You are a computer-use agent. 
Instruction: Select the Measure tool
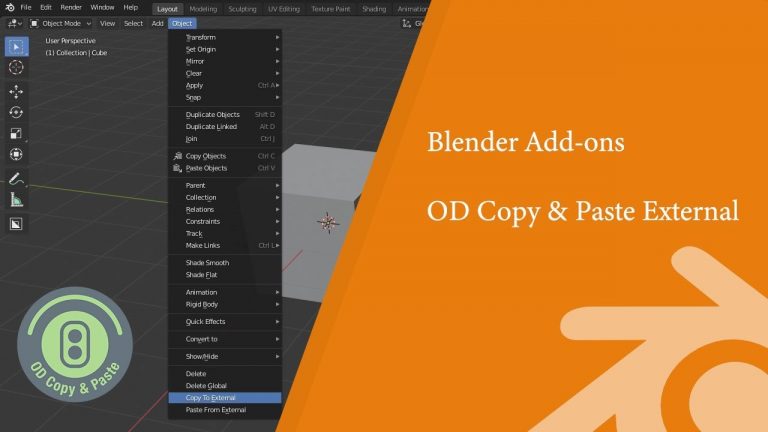[16, 199]
